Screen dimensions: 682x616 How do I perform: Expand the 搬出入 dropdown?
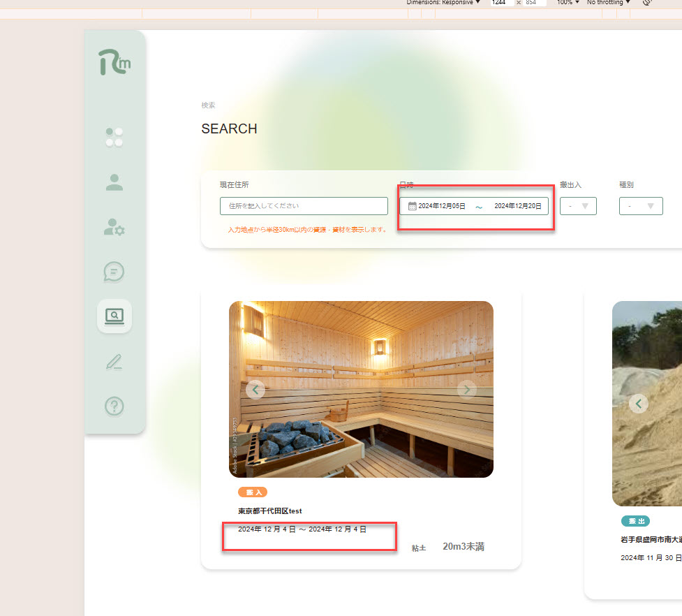(x=578, y=206)
